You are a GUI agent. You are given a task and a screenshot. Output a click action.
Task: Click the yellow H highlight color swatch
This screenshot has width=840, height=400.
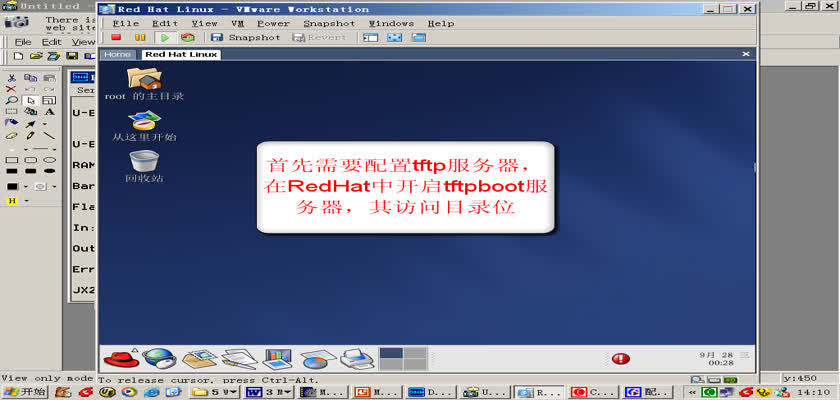click(12, 201)
